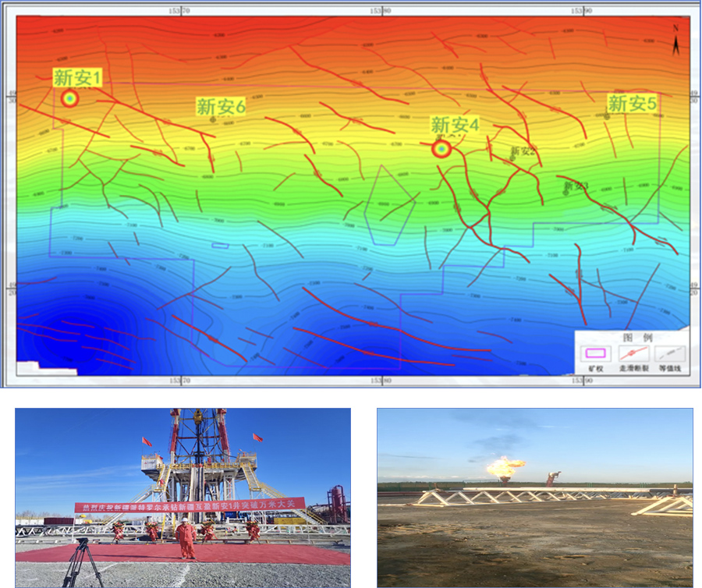Click the bottom axis label 153 70
The image size is (702, 588).
179,381
